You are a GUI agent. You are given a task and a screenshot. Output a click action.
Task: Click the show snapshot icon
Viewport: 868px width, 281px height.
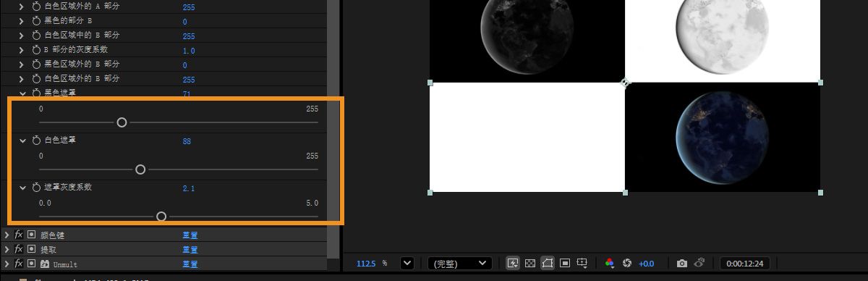(699, 263)
